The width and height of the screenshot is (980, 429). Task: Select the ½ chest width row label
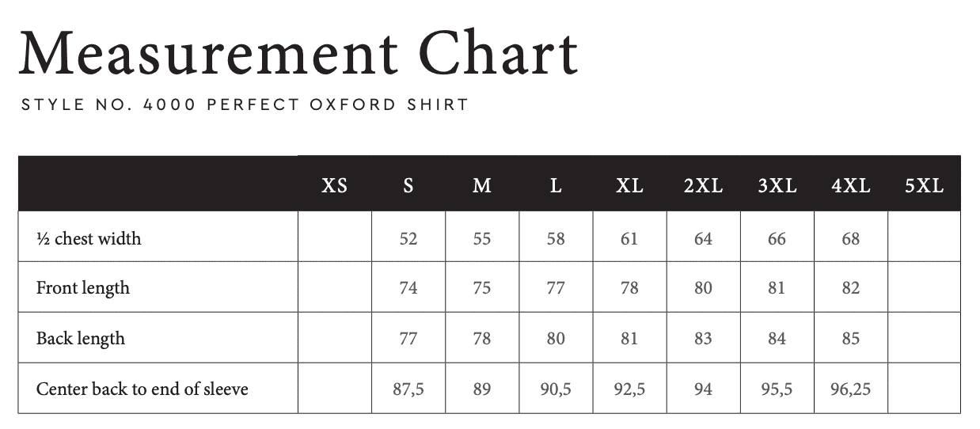coord(89,238)
